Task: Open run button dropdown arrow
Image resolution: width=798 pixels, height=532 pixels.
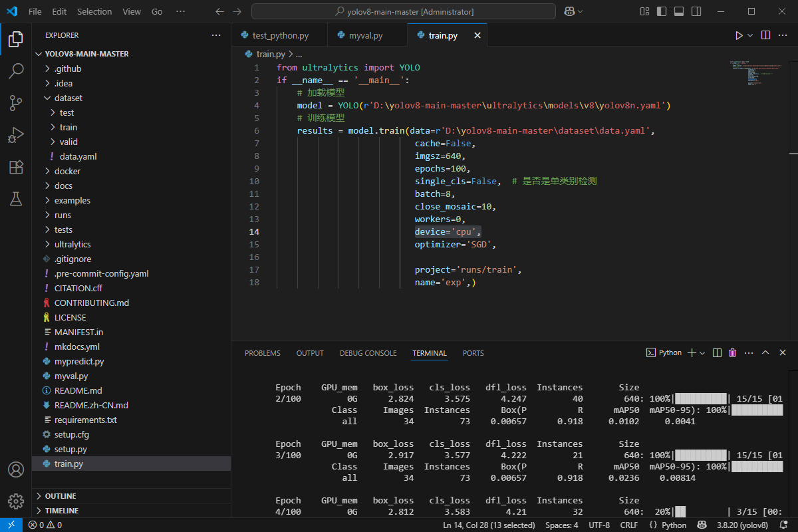Action: [750, 35]
